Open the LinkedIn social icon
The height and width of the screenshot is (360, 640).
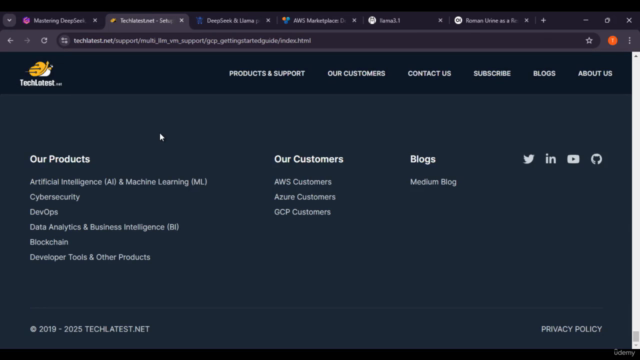pyautogui.click(x=551, y=159)
